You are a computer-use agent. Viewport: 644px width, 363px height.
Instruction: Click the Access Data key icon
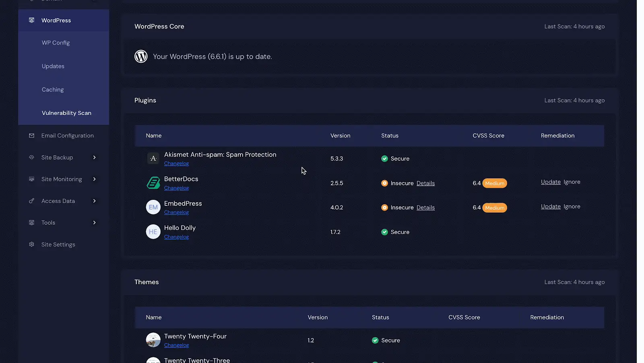click(x=31, y=201)
